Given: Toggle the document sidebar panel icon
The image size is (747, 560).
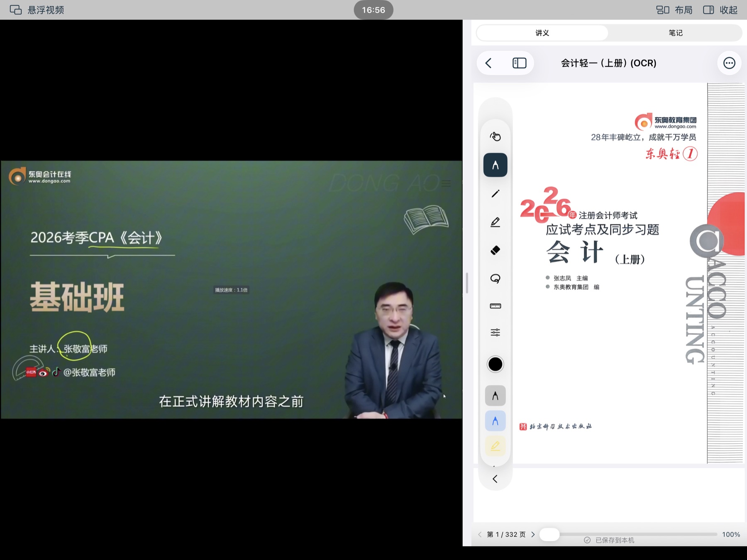Looking at the screenshot, I should point(519,63).
